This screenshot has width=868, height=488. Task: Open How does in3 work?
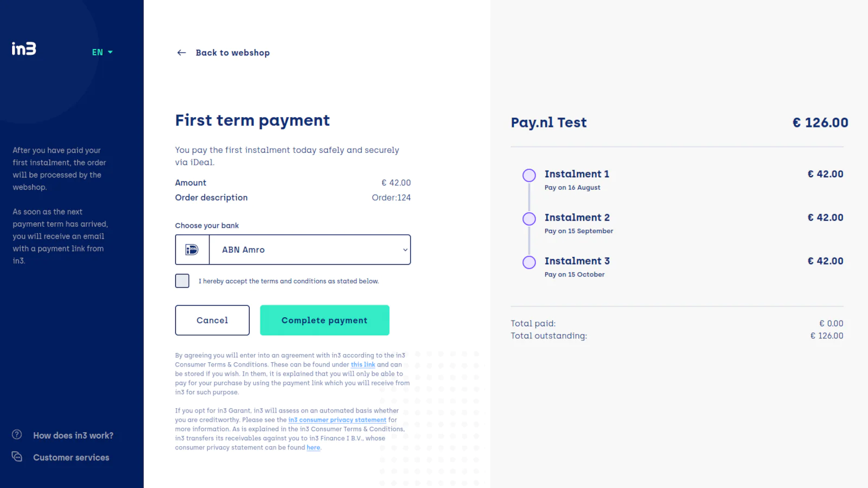(x=73, y=435)
